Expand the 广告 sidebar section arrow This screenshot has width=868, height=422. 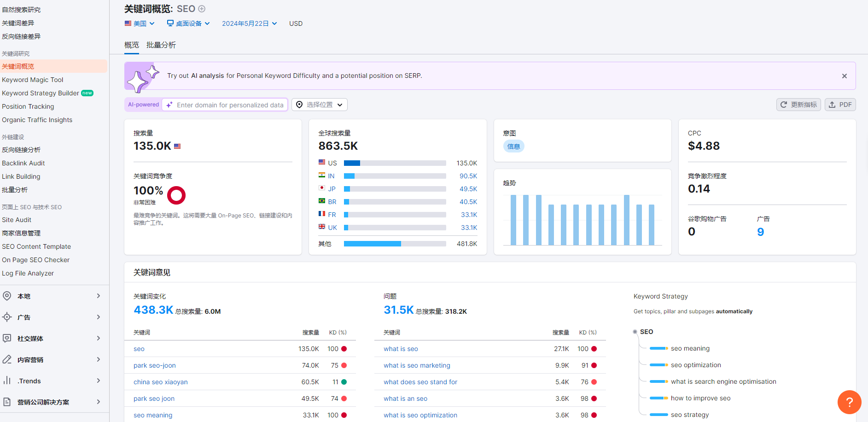click(99, 317)
